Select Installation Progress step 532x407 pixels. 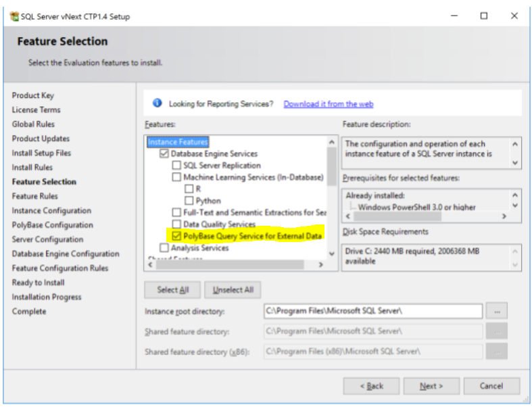tap(47, 297)
